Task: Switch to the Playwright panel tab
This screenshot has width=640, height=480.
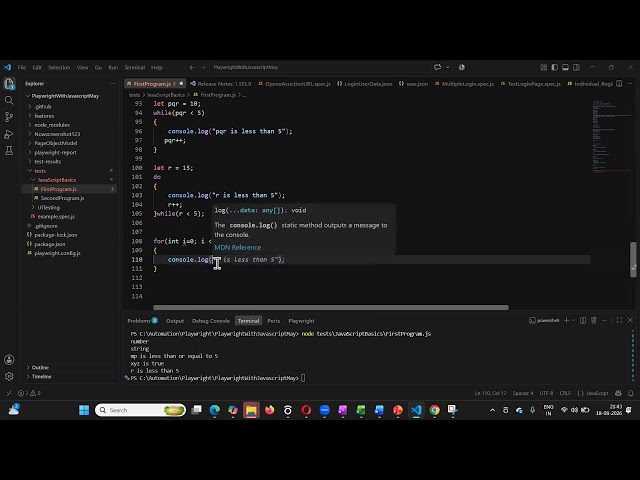Action: tap(301, 321)
